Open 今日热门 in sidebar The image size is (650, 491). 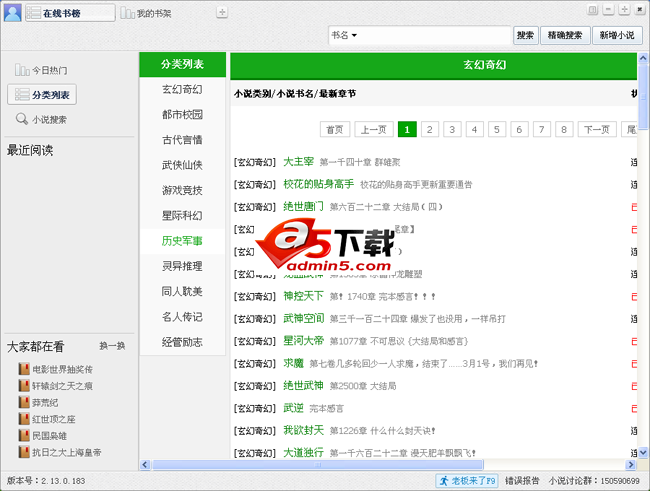click(41, 70)
